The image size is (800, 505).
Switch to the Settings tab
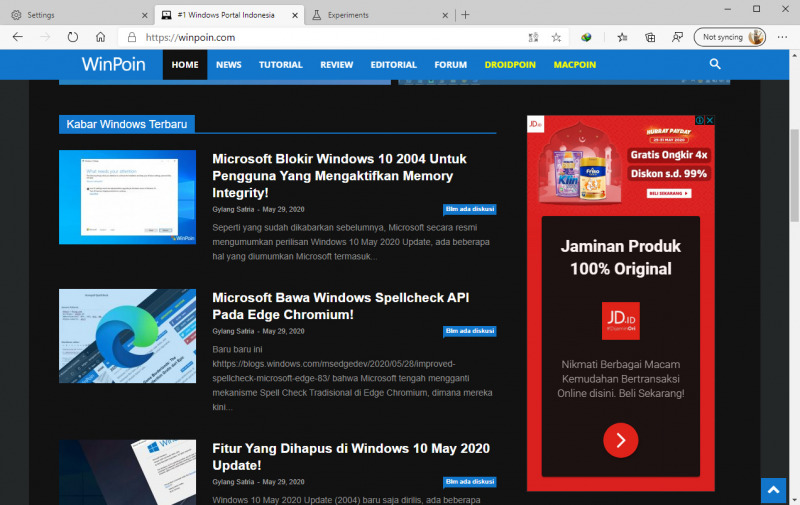click(77, 15)
